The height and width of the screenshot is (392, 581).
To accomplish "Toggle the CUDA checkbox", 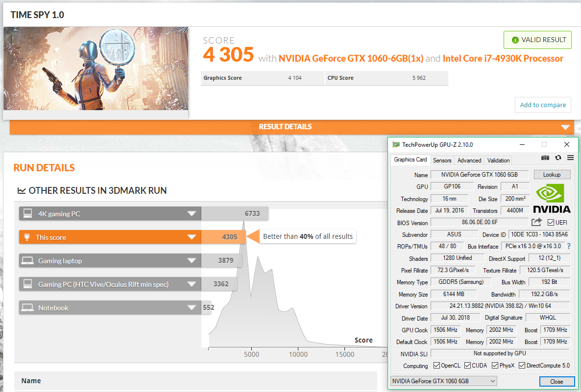I will 468,366.
